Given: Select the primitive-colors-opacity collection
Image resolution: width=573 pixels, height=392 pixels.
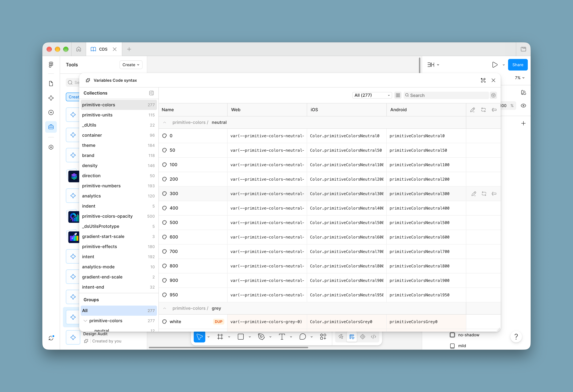Looking at the screenshot, I should [x=119, y=216].
